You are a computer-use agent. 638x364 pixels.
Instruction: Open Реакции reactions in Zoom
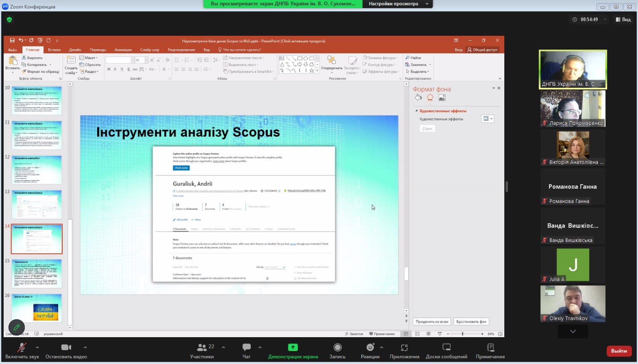[x=370, y=351]
